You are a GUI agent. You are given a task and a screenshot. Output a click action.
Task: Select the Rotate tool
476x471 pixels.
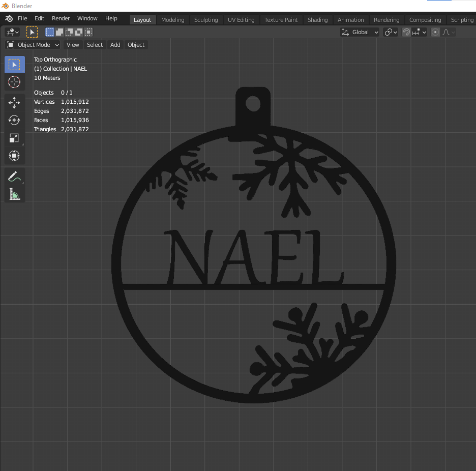(x=15, y=120)
